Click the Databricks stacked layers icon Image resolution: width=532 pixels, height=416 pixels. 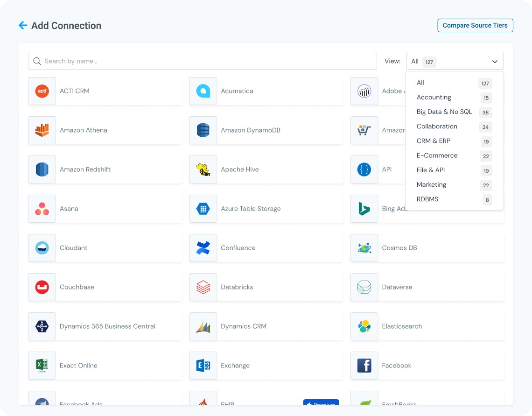(x=203, y=287)
